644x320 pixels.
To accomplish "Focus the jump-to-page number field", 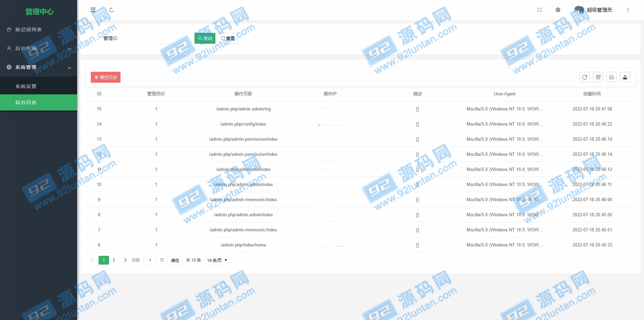I will tap(150, 260).
